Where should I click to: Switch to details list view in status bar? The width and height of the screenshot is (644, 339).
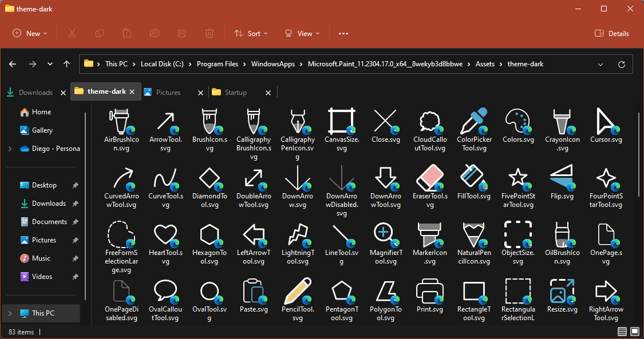(x=622, y=331)
